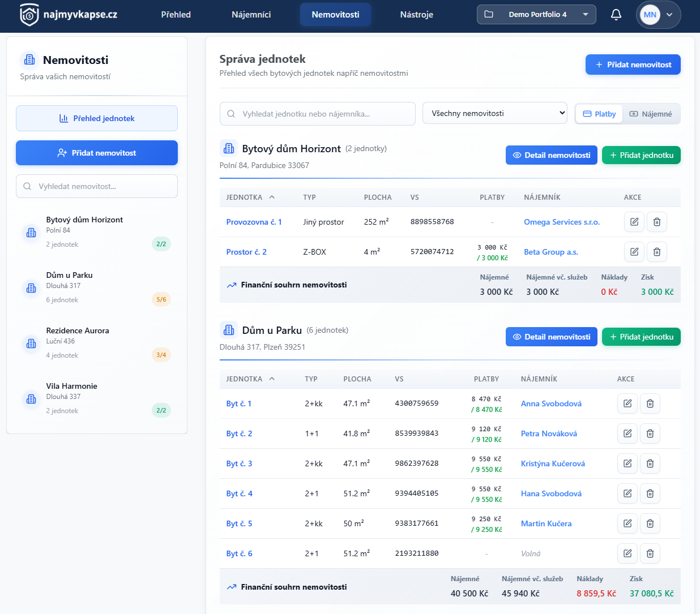The width and height of the screenshot is (700, 614).
Task: Open tenant link Anna Svobodová
Action: (x=550, y=403)
